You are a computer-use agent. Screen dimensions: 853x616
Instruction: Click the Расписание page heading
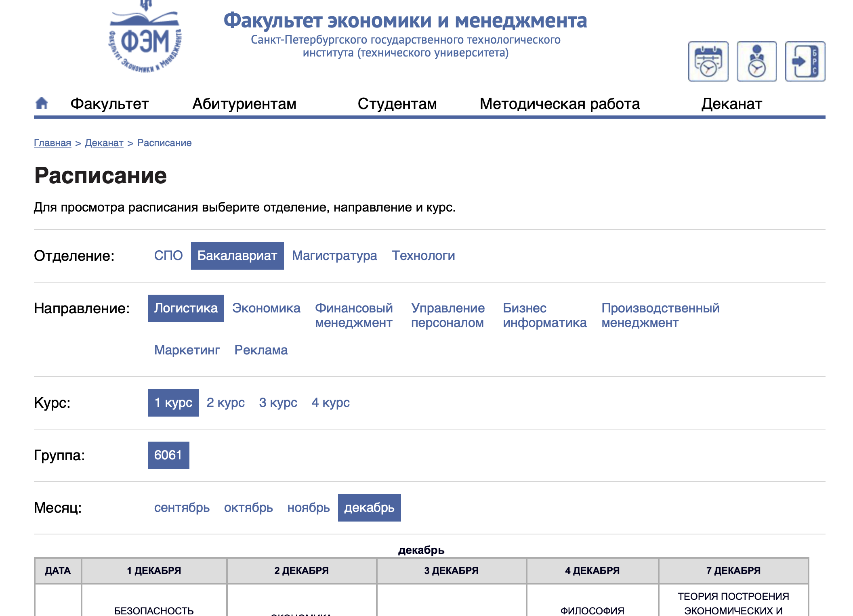tap(101, 176)
